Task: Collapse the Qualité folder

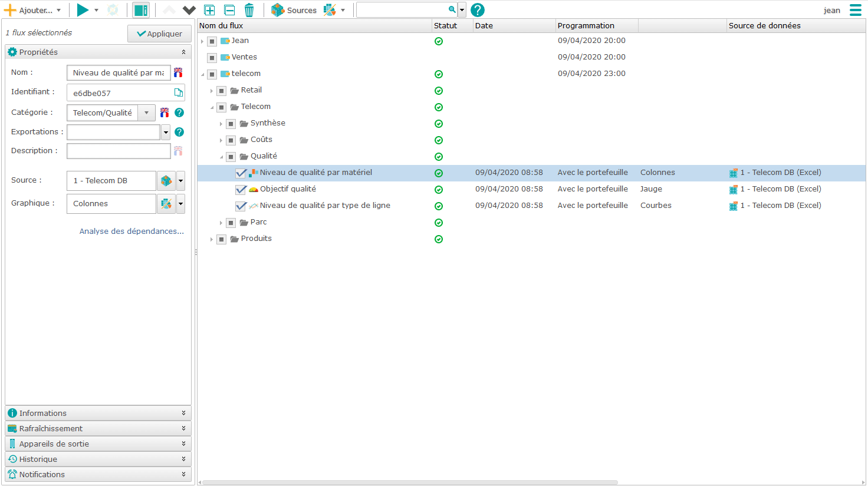Action: click(221, 157)
